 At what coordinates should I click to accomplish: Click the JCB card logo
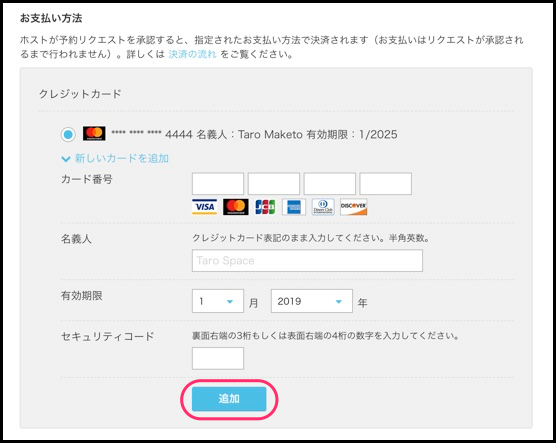265,207
